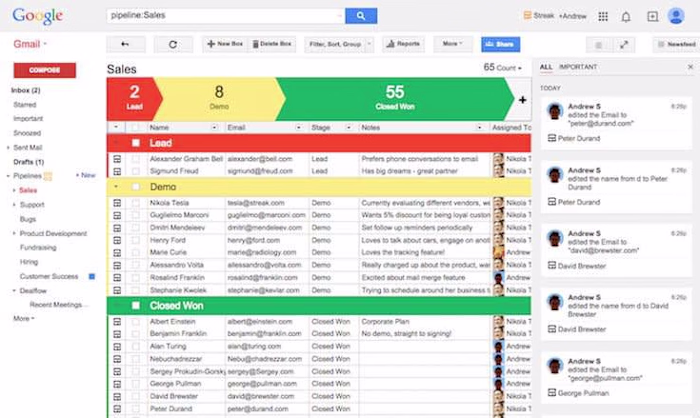
Task: Open the account avatar menu
Action: (676, 16)
